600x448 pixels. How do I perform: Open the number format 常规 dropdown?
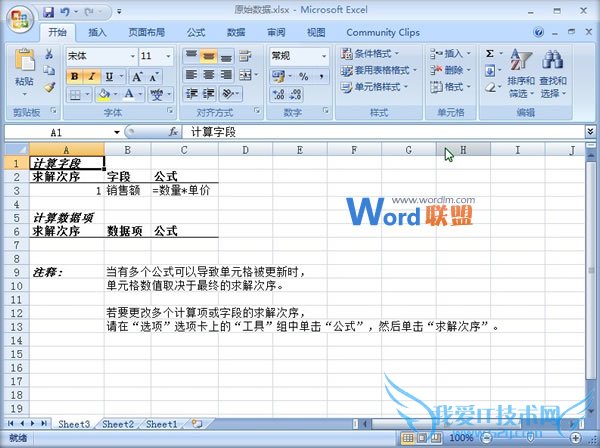tap(324, 56)
